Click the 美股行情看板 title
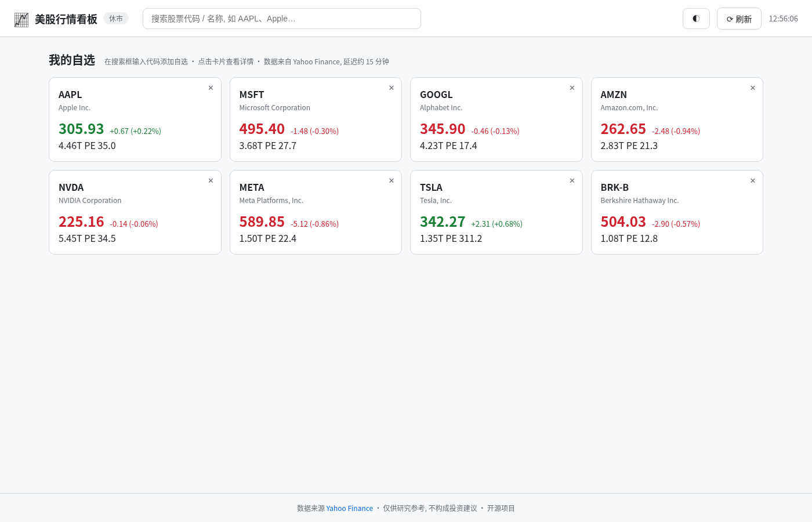The image size is (812, 522). click(66, 19)
